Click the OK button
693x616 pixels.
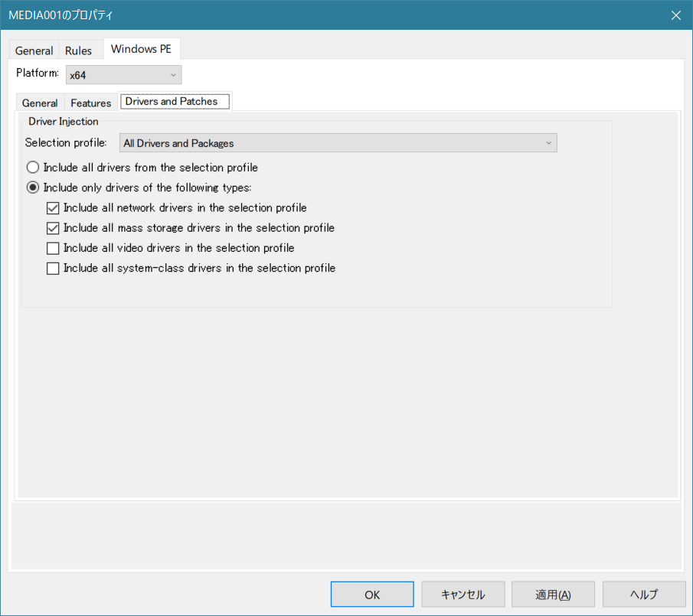pos(372,595)
